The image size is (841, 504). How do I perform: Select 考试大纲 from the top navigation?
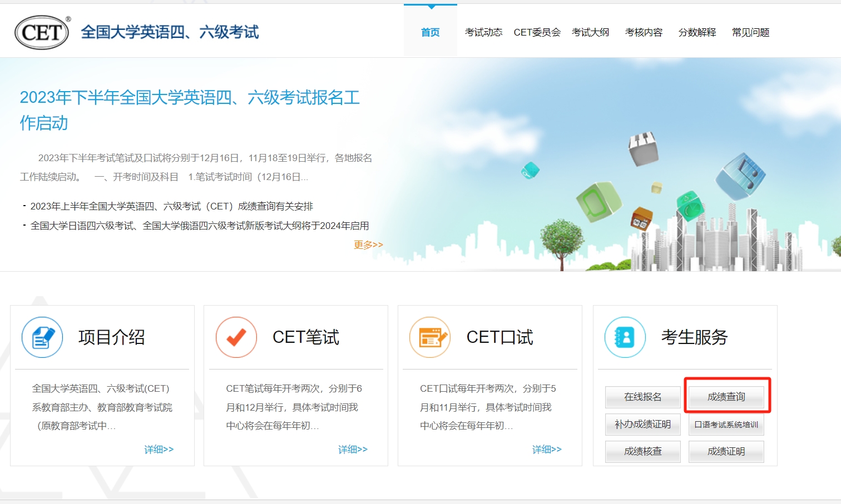click(590, 32)
